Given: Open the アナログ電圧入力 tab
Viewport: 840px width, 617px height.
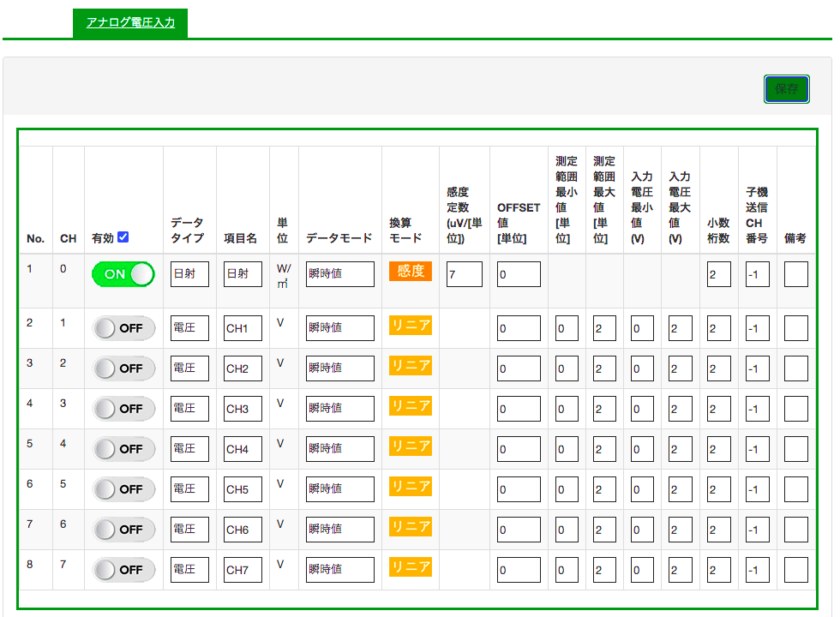Looking at the screenshot, I should (130, 23).
